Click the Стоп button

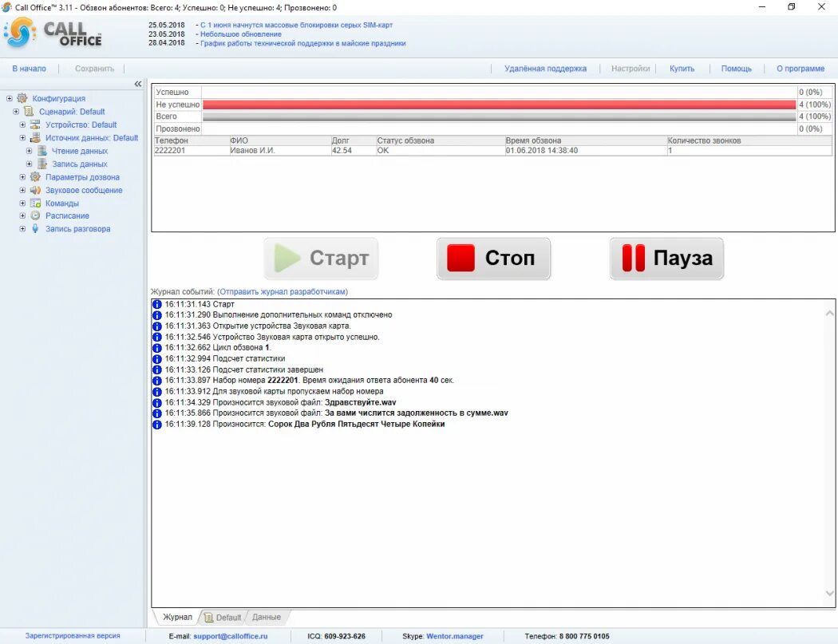(493, 258)
